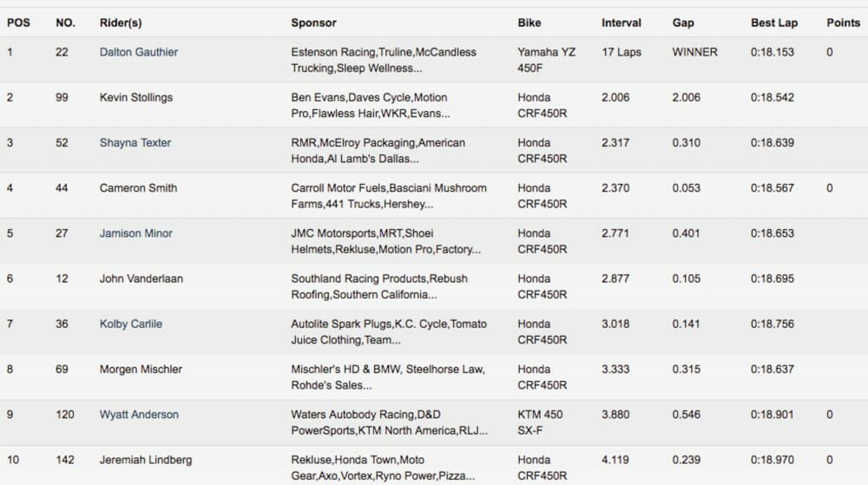Follow the Kolby Carlile rider link
The image size is (868, 485).
pos(131,324)
